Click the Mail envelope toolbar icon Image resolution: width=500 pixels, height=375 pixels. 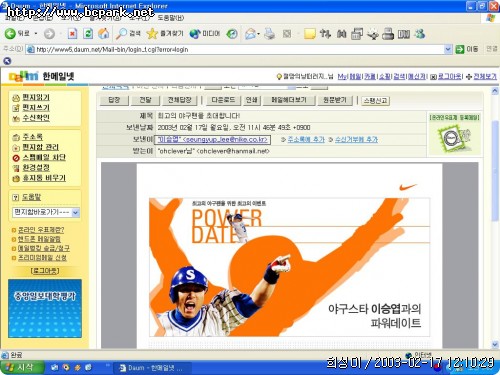click(x=250, y=34)
